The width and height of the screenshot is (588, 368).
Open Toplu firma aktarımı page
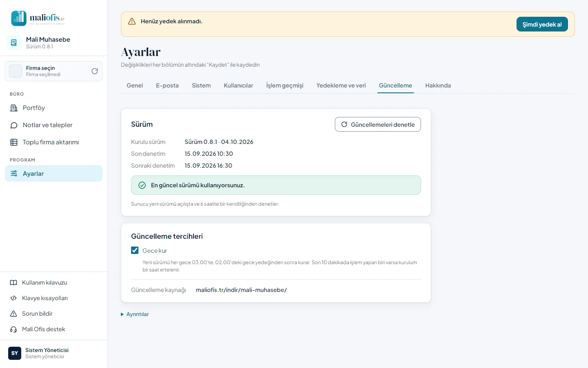point(53,142)
